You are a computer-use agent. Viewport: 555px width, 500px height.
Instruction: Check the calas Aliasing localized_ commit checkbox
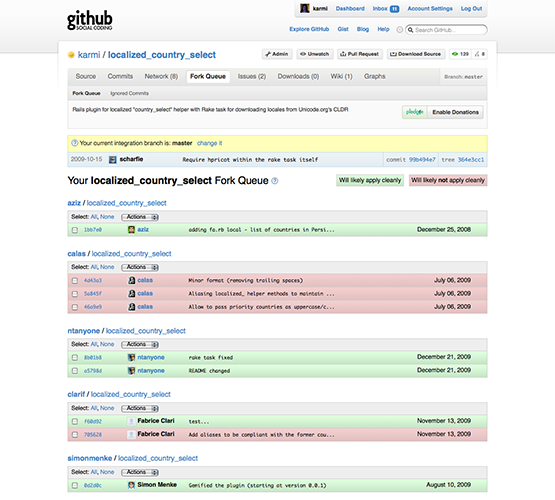click(x=75, y=294)
